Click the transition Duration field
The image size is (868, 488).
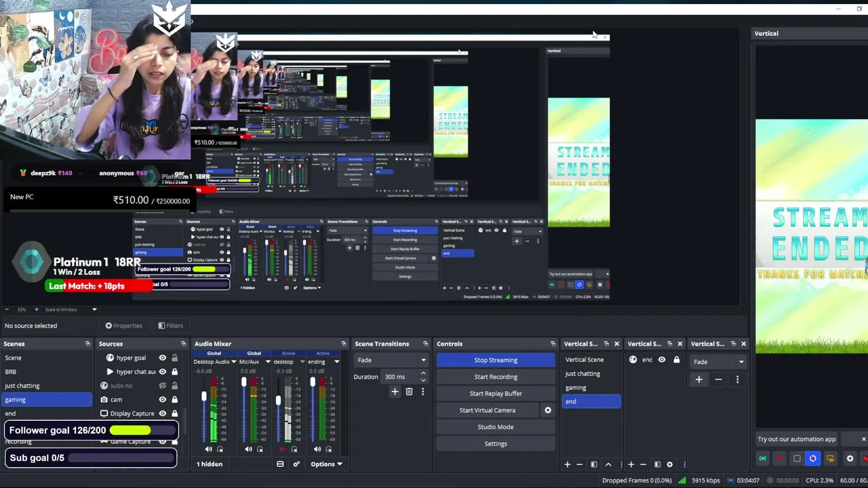[400, 377]
